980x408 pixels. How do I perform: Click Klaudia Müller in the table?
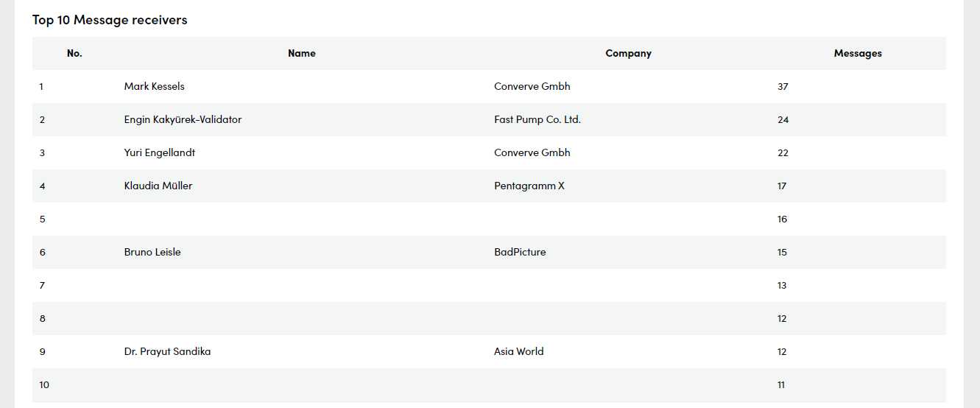tap(158, 186)
